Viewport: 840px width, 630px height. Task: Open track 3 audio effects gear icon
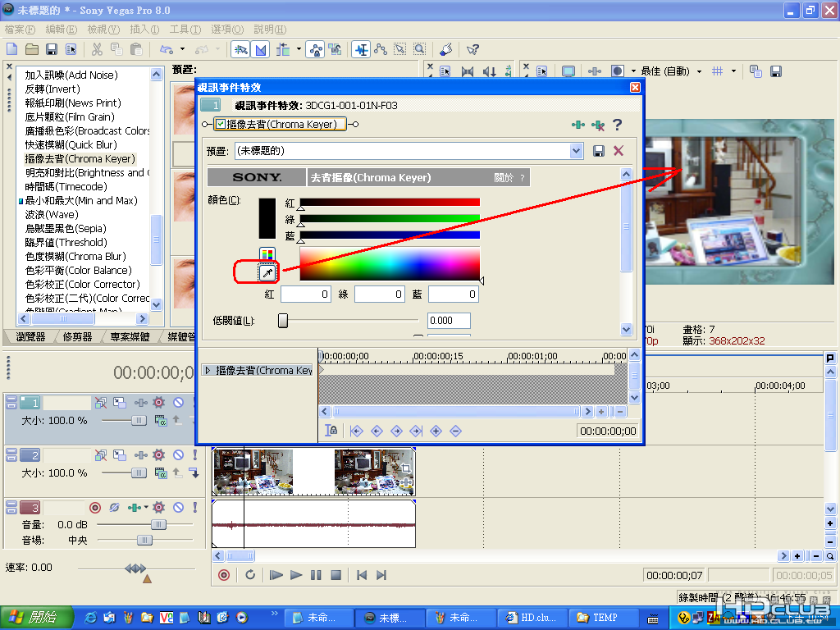point(159,508)
